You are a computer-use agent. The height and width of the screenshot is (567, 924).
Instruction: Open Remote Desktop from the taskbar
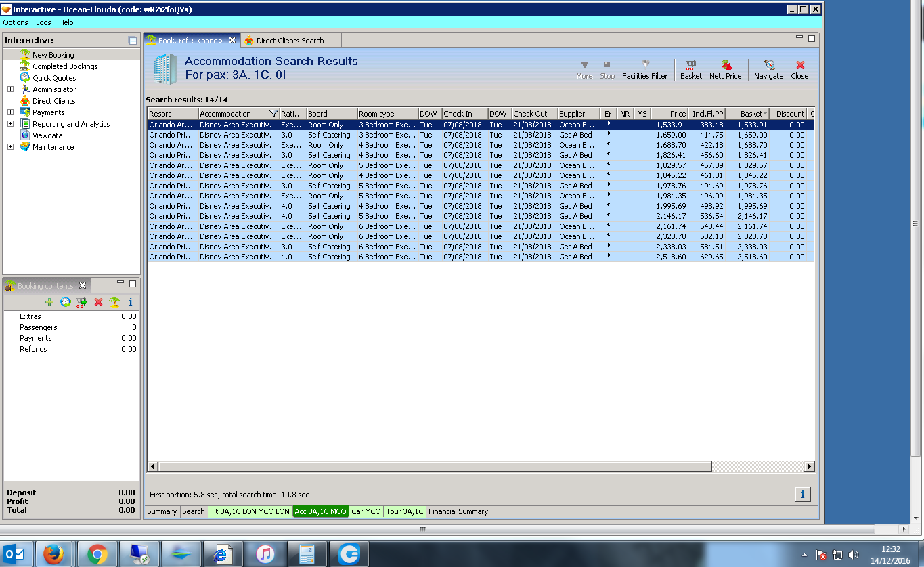click(x=139, y=555)
